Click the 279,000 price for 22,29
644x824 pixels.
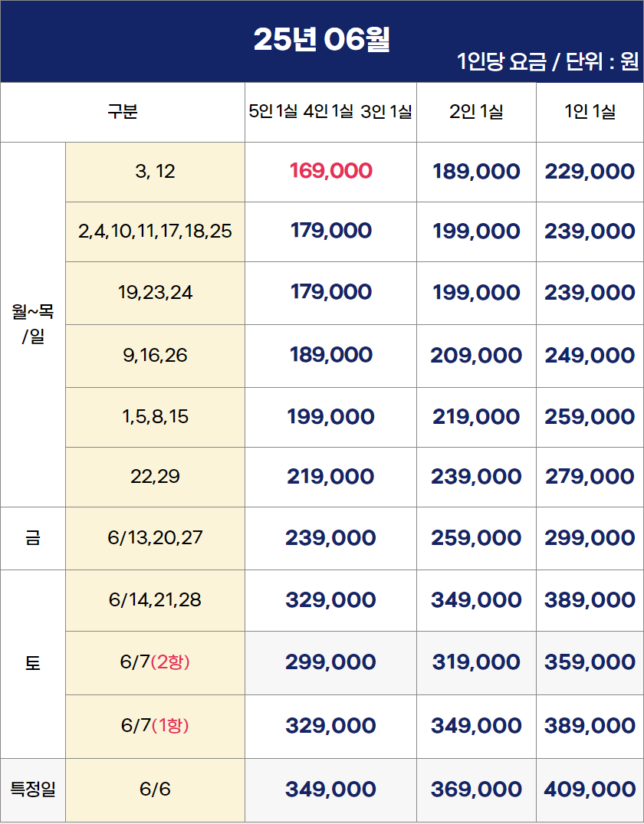click(590, 477)
